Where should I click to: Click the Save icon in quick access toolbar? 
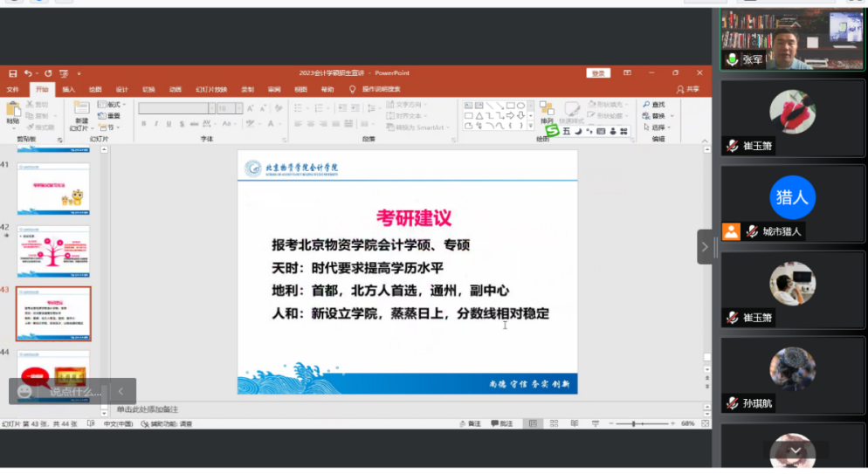coord(12,73)
